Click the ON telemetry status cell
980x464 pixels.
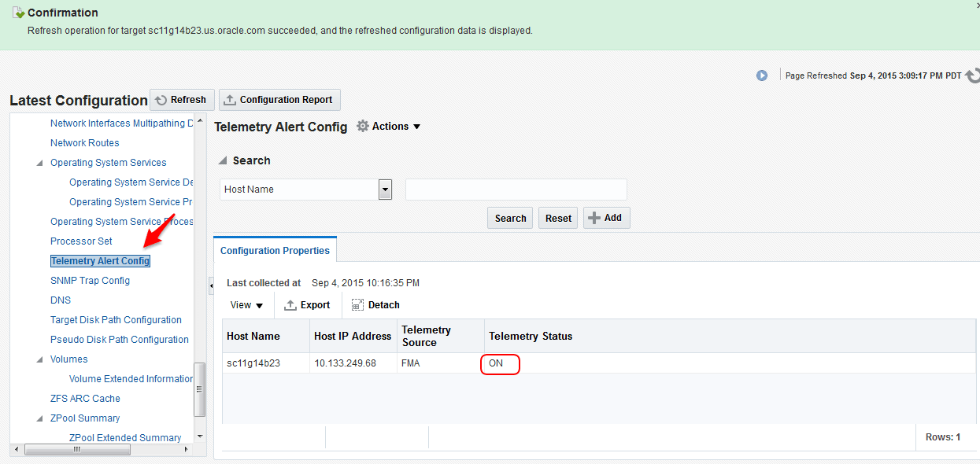pyautogui.click(x=496, y=363)
